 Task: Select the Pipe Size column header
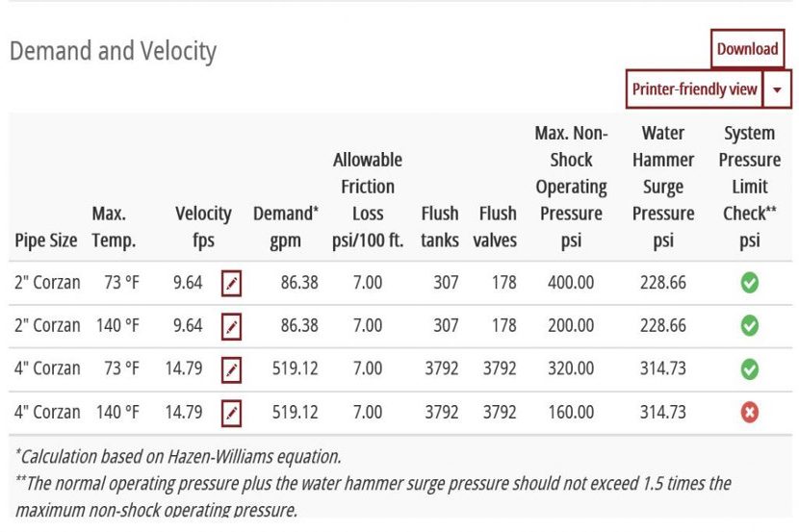[x=46, y=241]
